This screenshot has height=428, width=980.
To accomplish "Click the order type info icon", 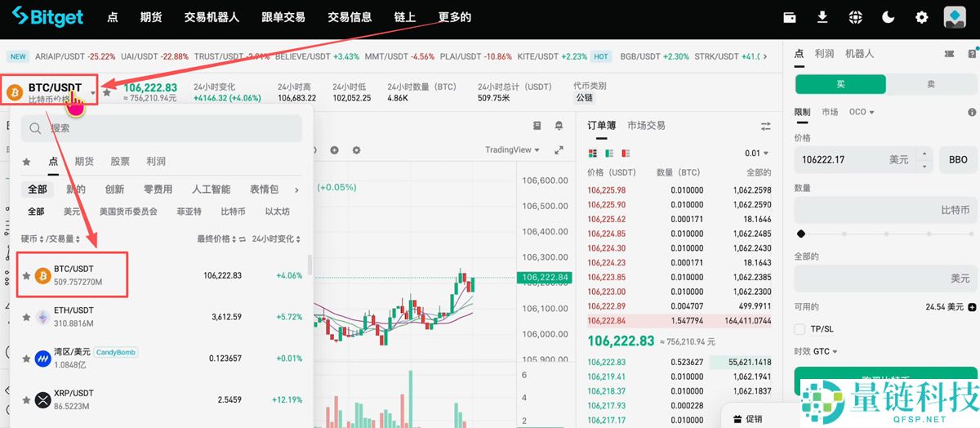I will click(x=972, y=113).
